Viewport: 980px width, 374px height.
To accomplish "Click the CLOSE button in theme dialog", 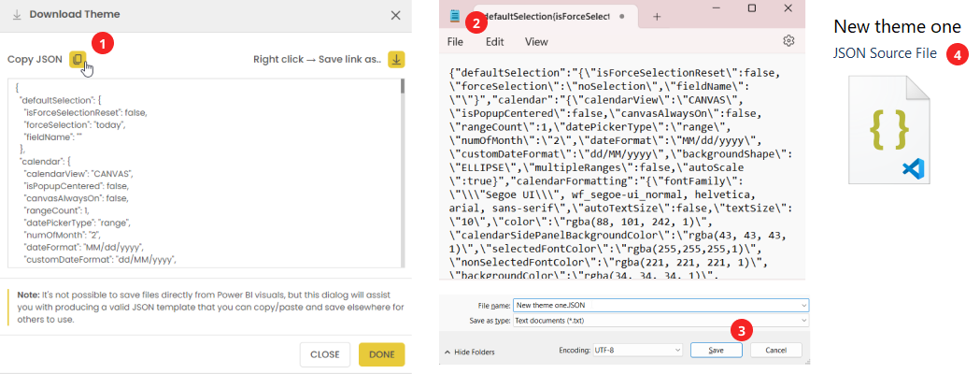I will 324,354.
